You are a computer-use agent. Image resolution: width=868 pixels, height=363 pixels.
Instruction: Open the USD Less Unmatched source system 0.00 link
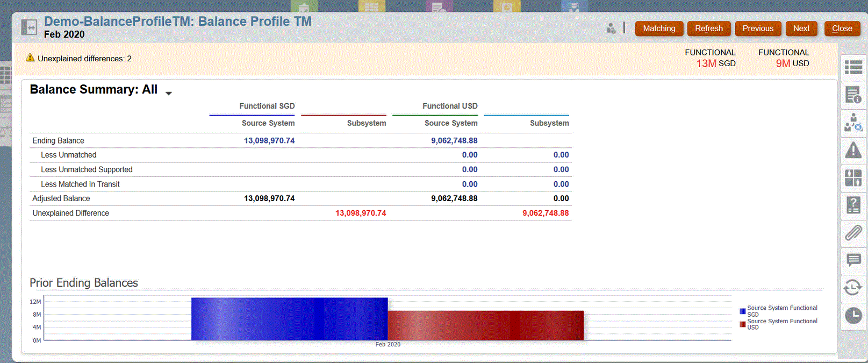coord(469,155)
